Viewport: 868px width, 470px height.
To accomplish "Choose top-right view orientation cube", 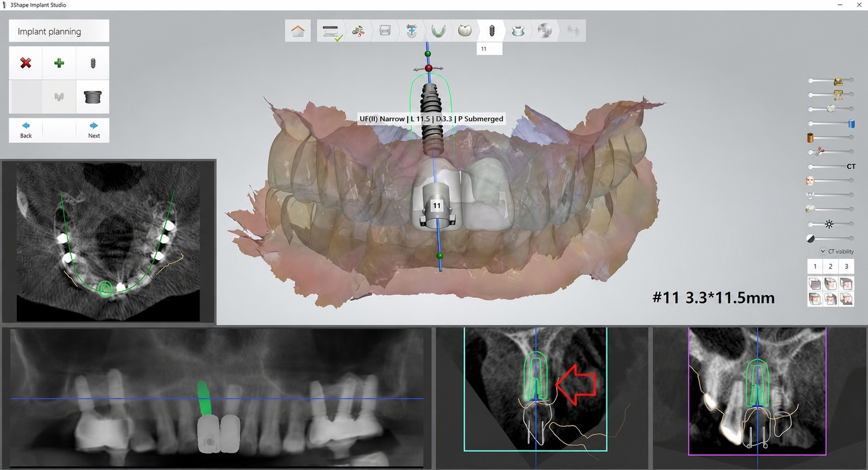I will (846, 283).
